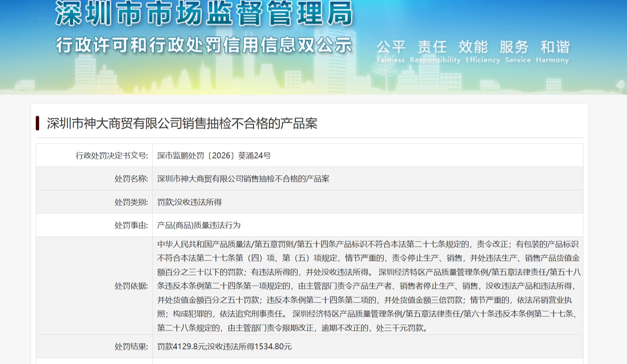The image size is (627, 364).
Task: Click the 处罚事由 value 产品(商品)质量违法行为
Action: tap(199, 225)
